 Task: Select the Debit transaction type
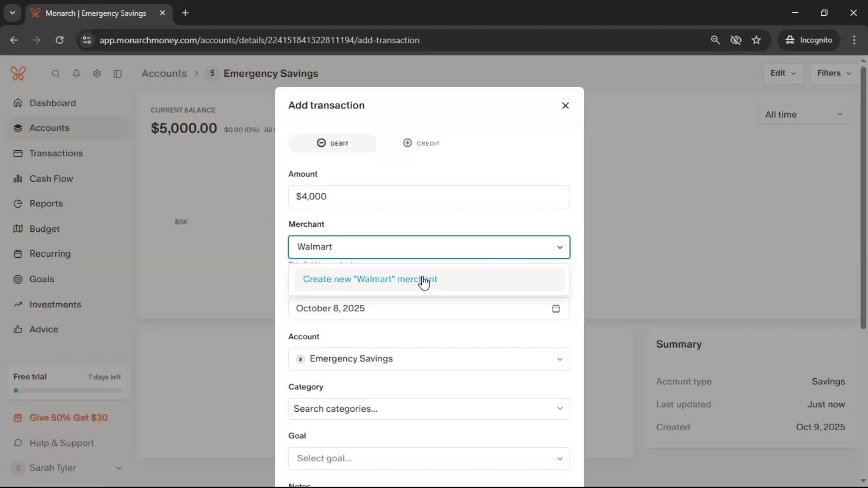[x=332, y=143]
